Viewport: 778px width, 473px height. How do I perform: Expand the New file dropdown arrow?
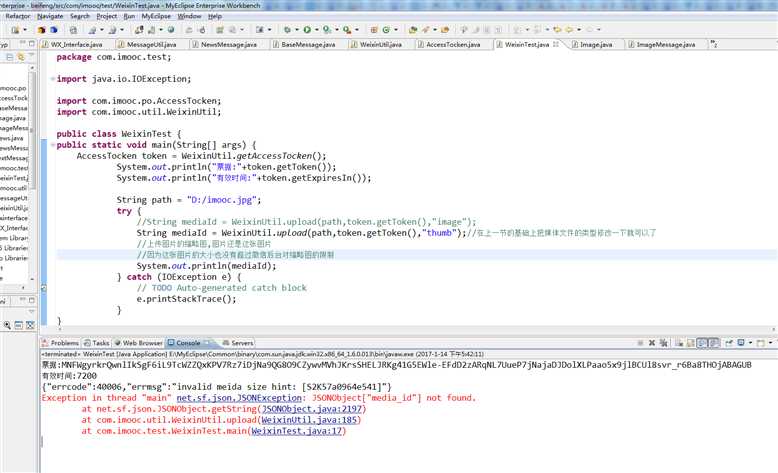coord(25,30)
